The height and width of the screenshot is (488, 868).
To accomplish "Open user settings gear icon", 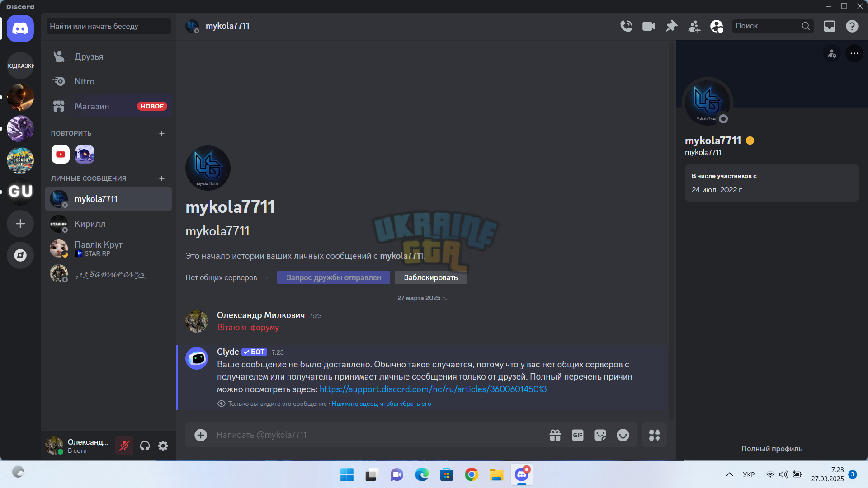I will pos(163,446).
